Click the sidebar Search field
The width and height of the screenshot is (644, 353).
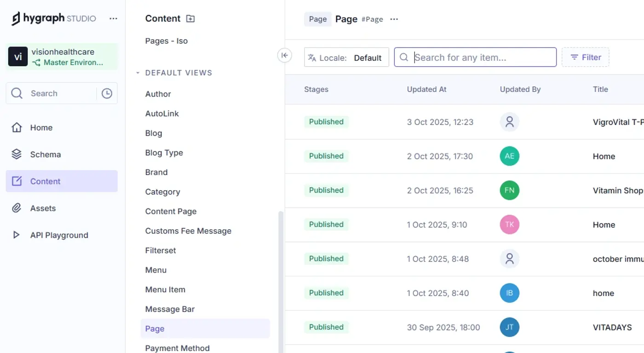[x=51, y=93]
